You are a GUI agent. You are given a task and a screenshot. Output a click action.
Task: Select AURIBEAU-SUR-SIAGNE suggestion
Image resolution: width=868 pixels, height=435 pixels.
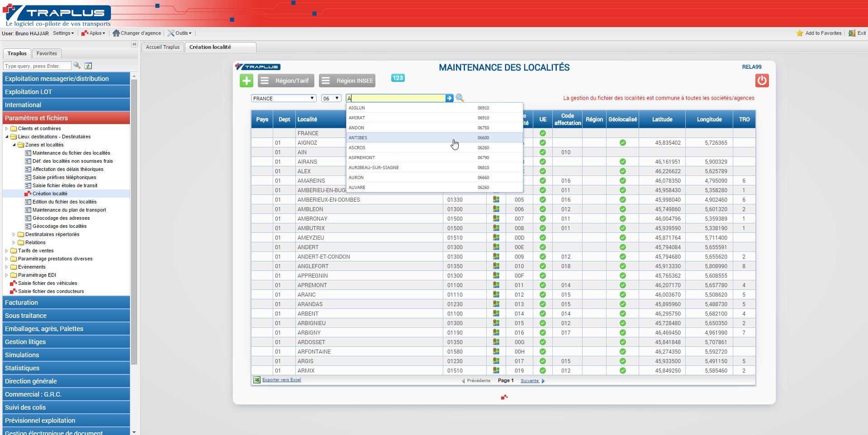tap(434, 167)
